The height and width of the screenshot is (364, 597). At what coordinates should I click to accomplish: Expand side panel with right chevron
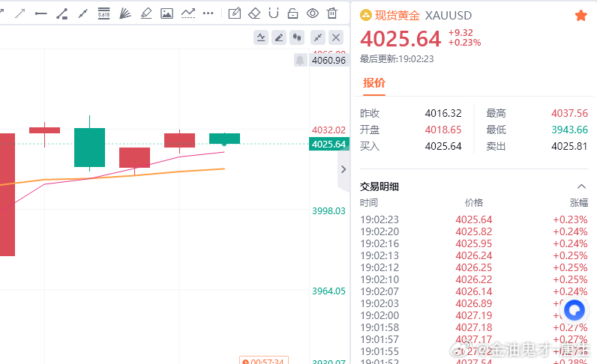click(x=343, y=169)
